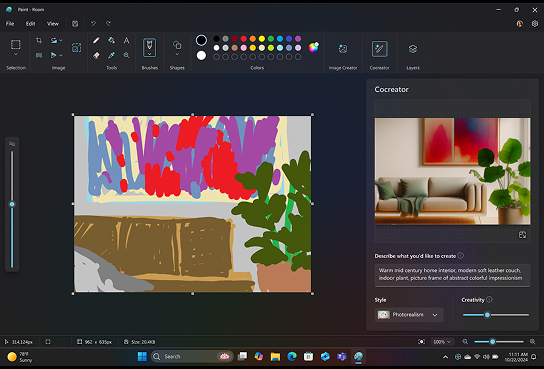Select the Pencil tool

[x=96, y=41]
